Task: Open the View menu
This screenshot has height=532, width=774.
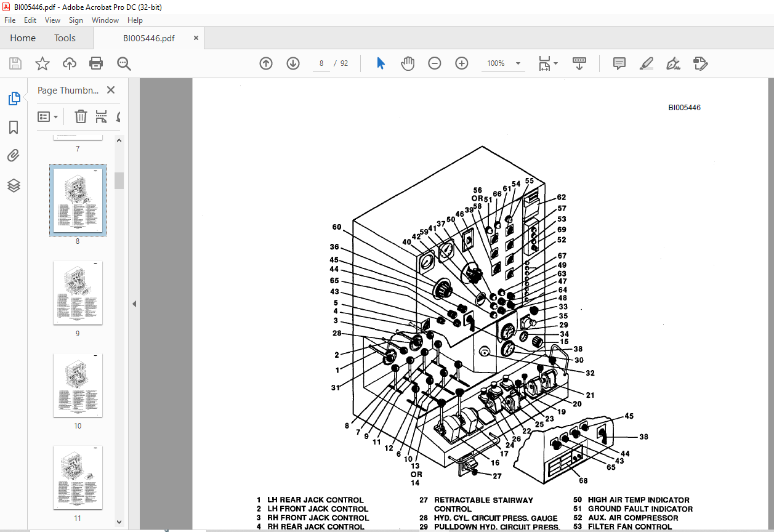Action: [52, 20]
